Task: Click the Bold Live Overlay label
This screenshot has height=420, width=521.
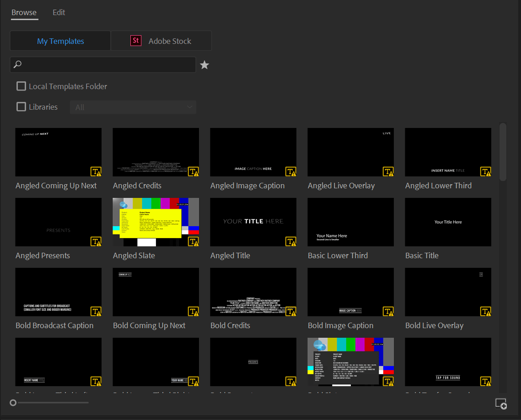Action: [x=434, y=326]
